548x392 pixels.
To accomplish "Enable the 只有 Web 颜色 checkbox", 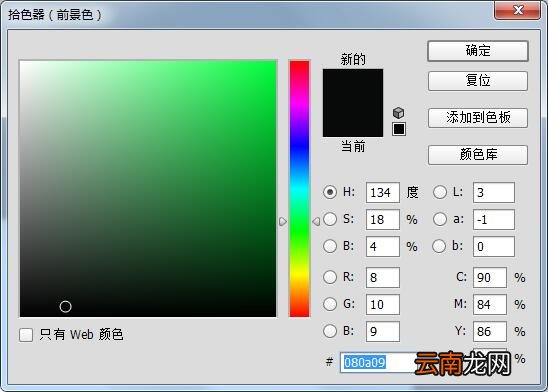I will pos(26,334).
